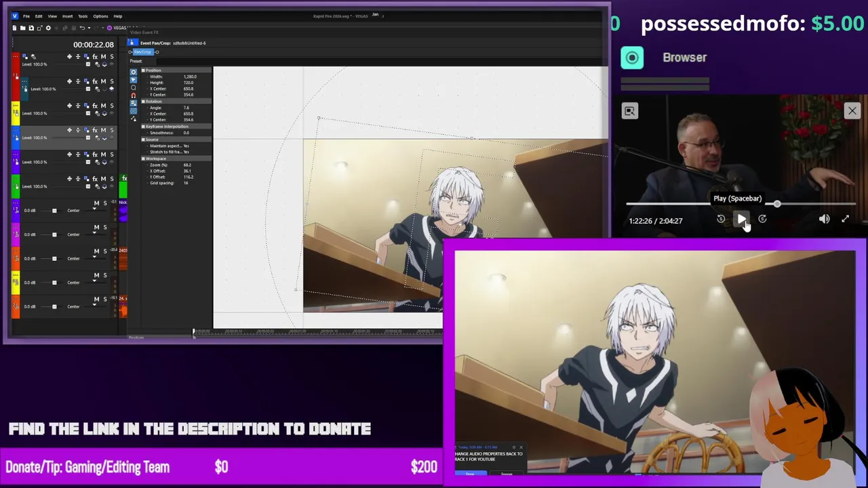Click the Angle value 7.6
This screenshot has height=488, width=868.
coord(186,108)
